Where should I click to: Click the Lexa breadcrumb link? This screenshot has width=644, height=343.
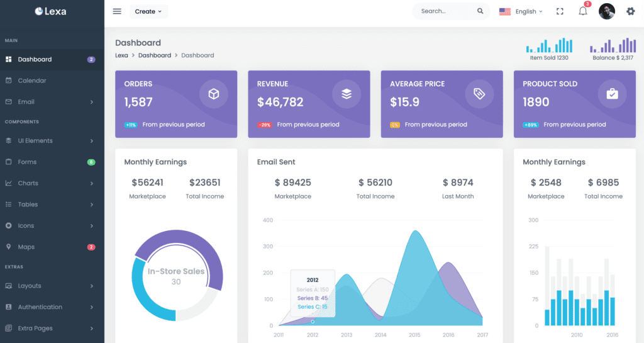(x=121, y=55)
